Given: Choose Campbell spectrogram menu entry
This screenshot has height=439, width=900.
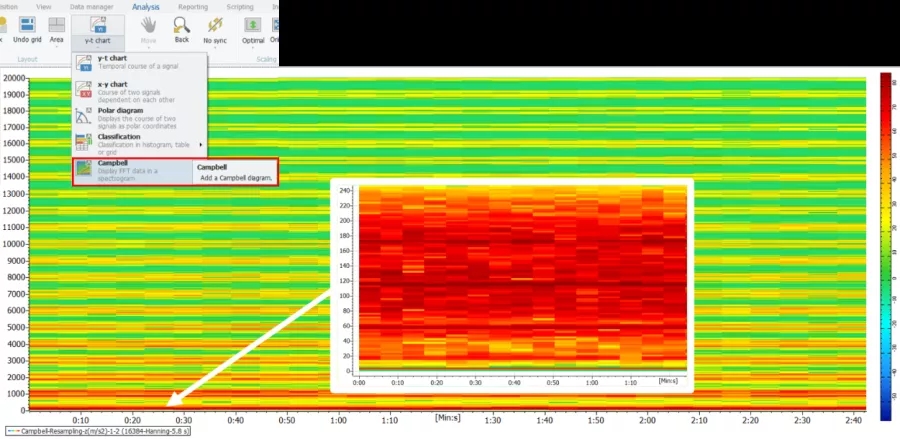Looking at the screenshot, I should tap(132, 171).
